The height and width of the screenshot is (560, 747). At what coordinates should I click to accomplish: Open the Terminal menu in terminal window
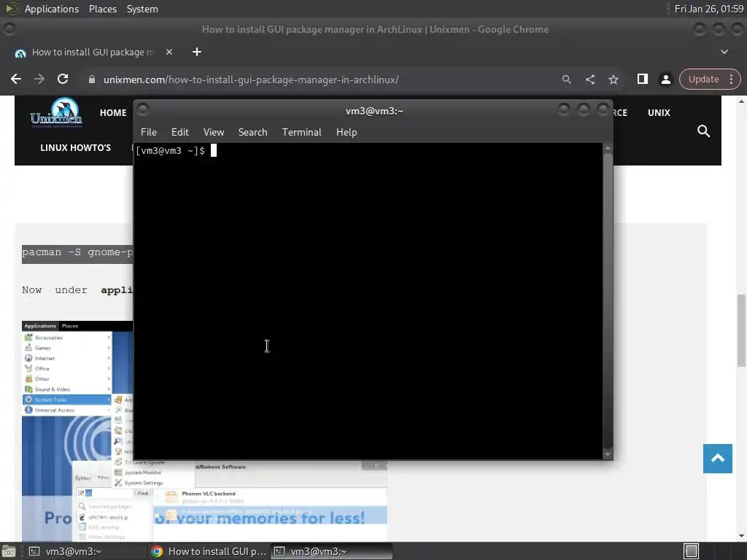click(x=301, y=132)
